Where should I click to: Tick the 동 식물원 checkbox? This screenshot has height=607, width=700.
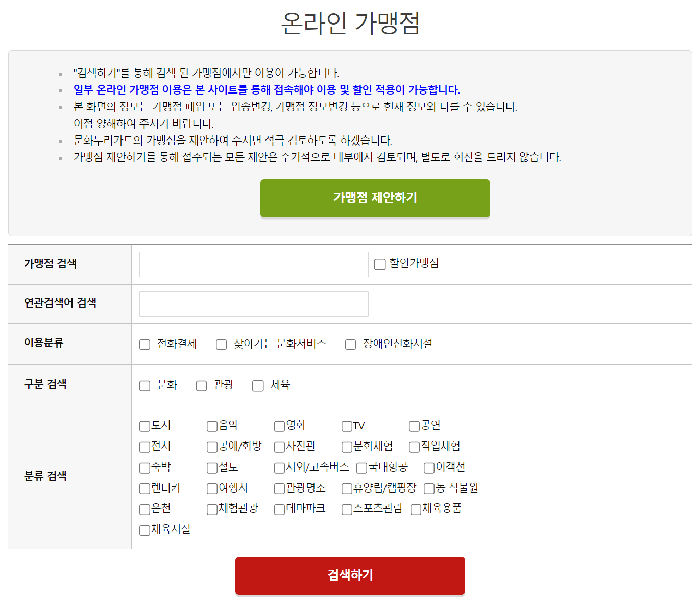click(x=429, y=489)
